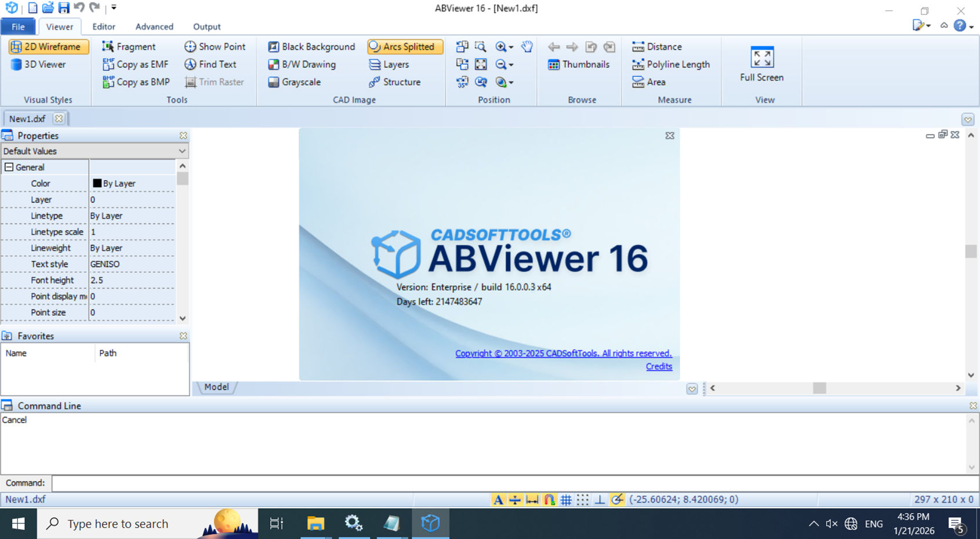Collapse the General properties group
The width and height of the screenshot is (980, 539).
click(x=9, y=167)
